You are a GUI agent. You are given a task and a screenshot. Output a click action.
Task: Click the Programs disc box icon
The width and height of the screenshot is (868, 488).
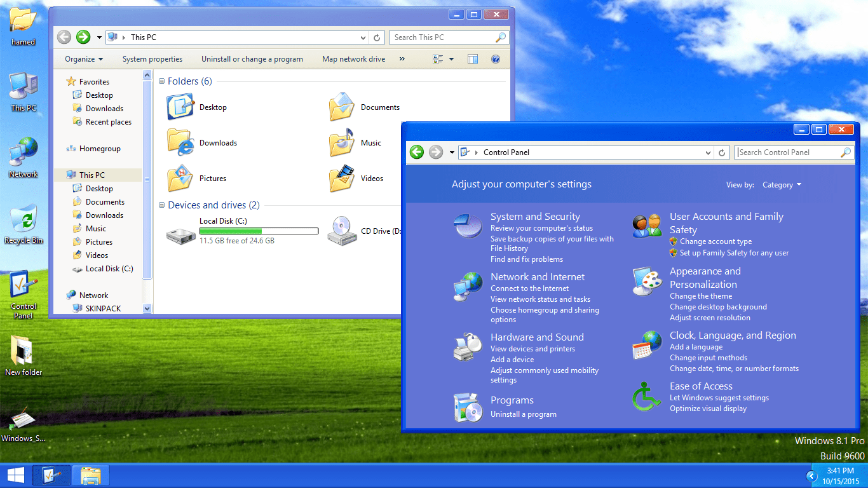point(468,407)
